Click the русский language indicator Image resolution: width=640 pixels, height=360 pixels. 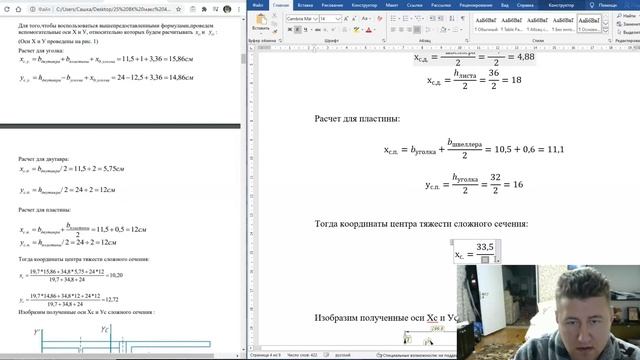coord(342,356)
